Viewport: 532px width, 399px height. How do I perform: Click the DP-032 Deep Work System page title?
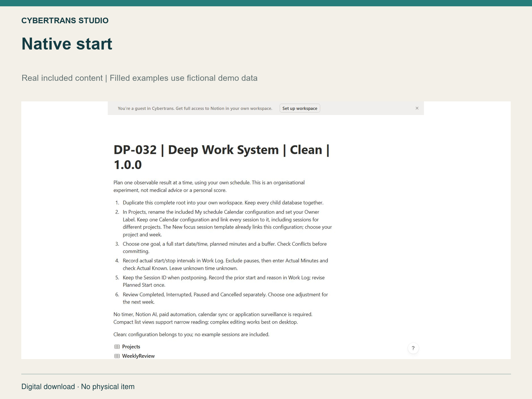point(221,157)
